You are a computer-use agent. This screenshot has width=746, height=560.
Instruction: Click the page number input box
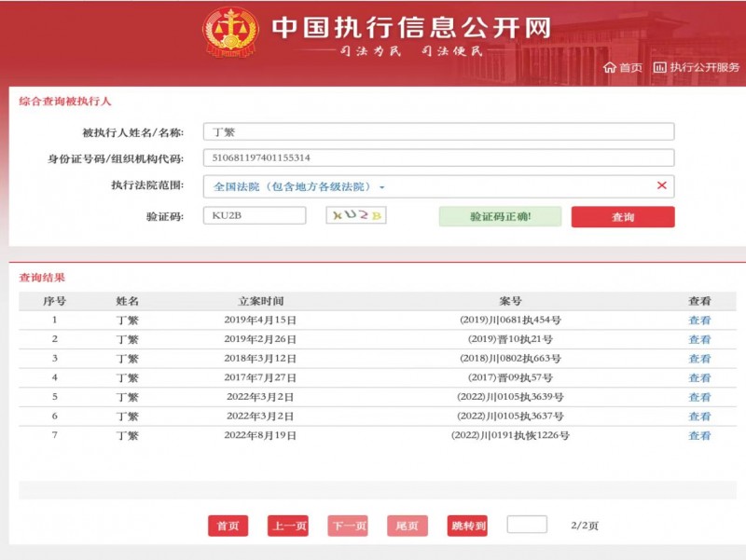click(x=527, y=525)
